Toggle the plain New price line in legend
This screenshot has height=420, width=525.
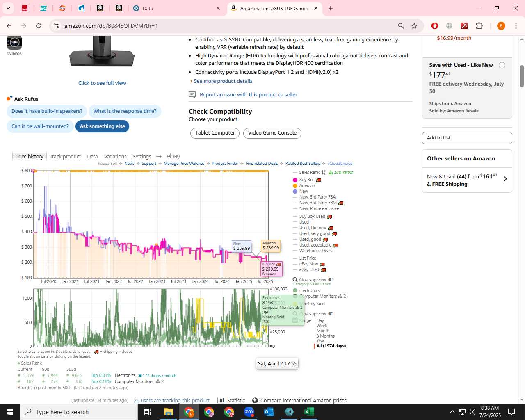pyautogui.click(x=301, y=192)
